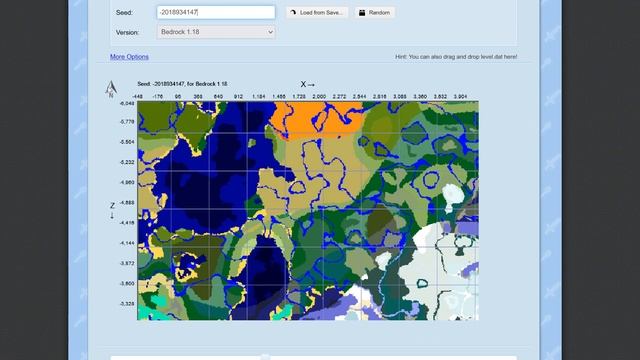This screenshot has width=640, height=360.
Task: Click the X axis label "2,000"
Action: (319, 97)
